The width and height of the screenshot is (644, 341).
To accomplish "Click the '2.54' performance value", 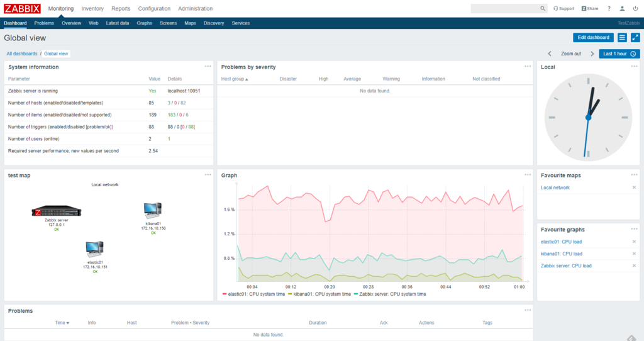I will [x=153, y=151].
